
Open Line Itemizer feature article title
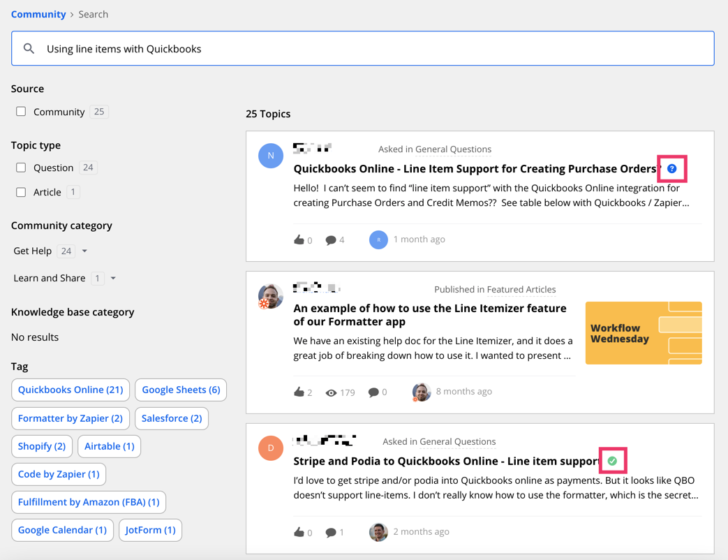point(430,315)
